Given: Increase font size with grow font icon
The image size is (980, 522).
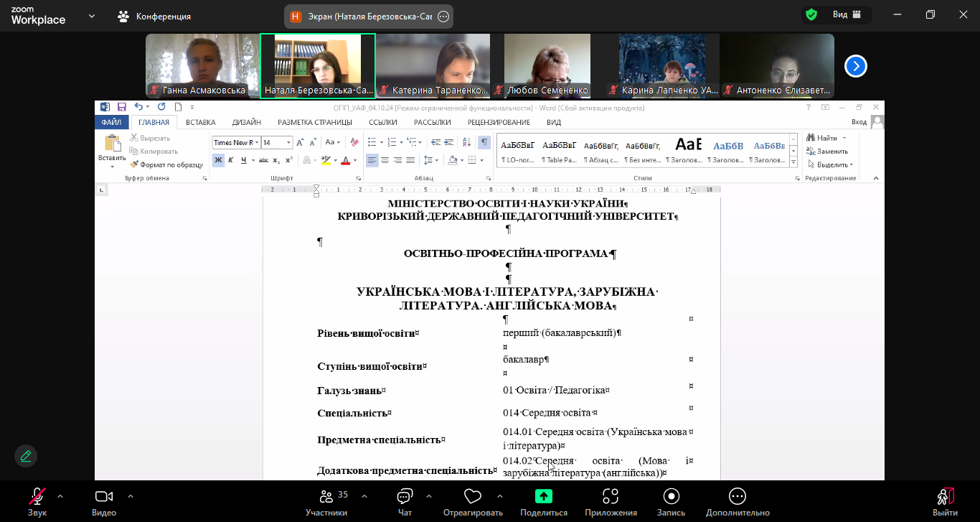Looking at the screenshot, I should tap(300, 142).
